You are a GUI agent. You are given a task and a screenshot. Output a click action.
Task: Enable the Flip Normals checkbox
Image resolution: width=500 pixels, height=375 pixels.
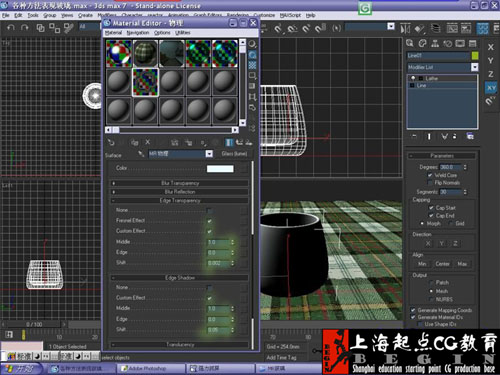(430, 183)
